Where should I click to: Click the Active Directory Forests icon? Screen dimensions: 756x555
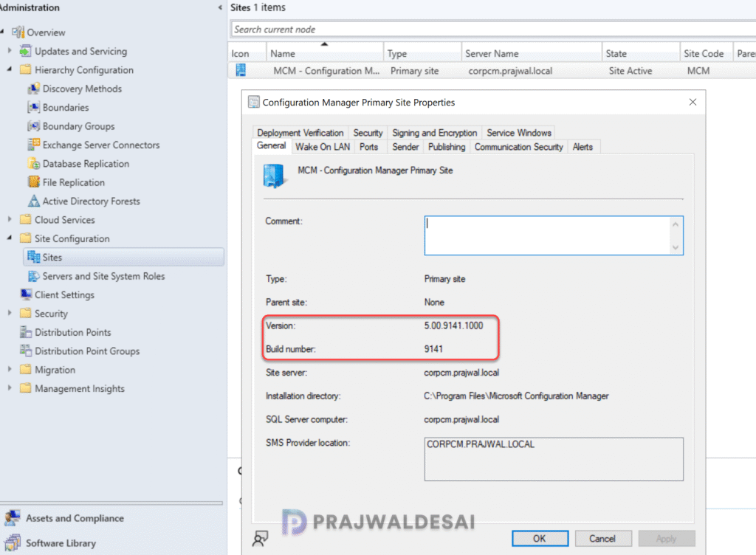pyautogui.click(x=34, y=201)
